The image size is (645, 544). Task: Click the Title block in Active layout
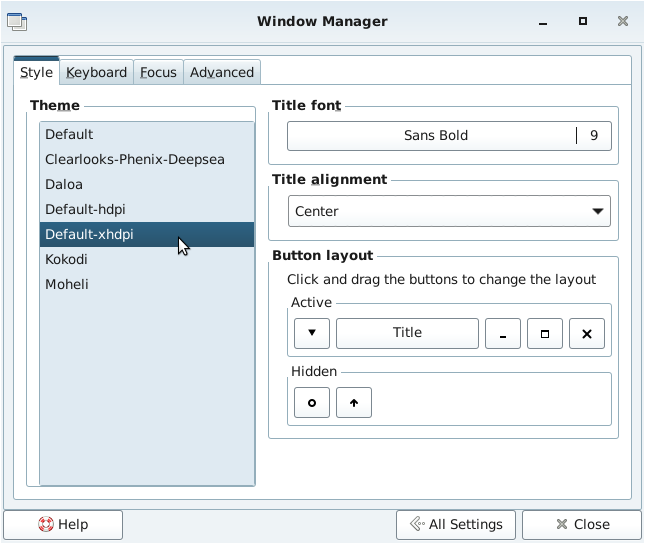click(x=407, y=333)
